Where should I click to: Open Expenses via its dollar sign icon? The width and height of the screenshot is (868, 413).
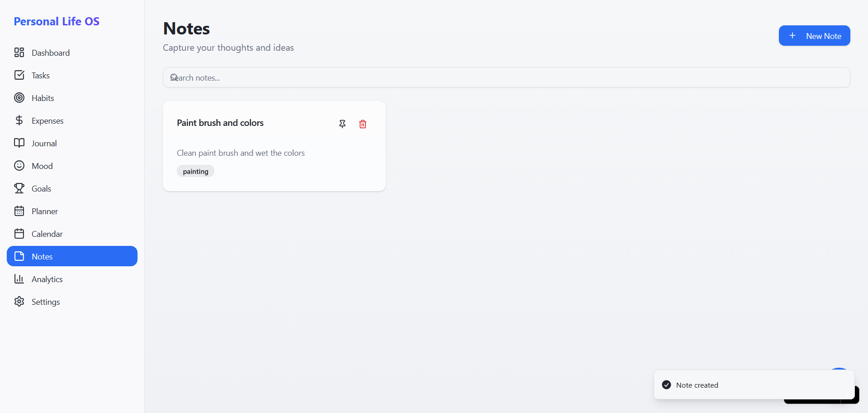point(19,120)
